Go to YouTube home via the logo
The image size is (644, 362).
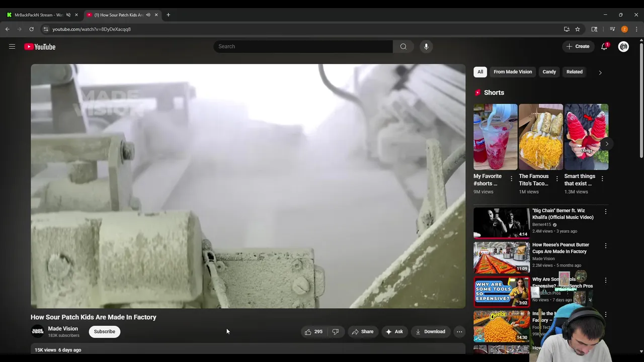pos(40,47)
